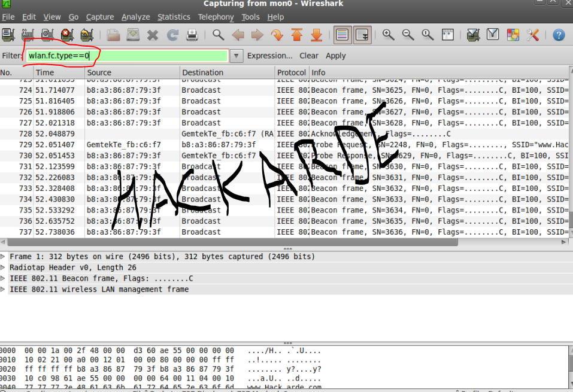Image resolution: width=573 pixels, height=392 pixels.
Task: Click the packet list horizontal scrollbar
Action: click(x=232, y=242)
